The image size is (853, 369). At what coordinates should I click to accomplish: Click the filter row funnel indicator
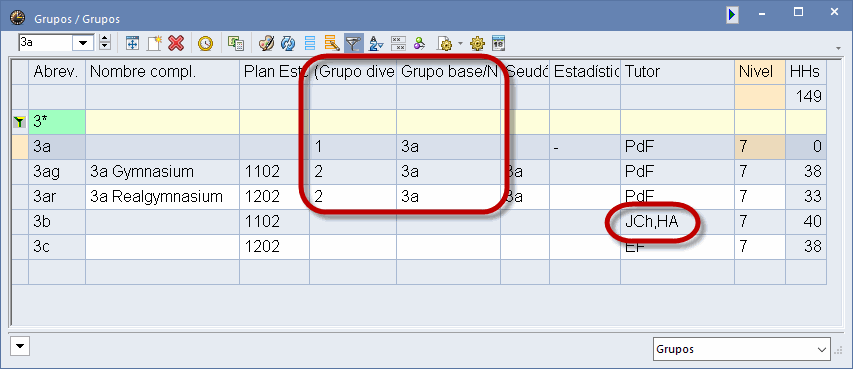[x=20, y=122]
